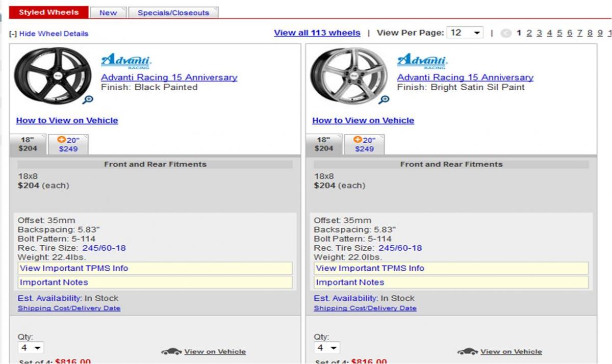Select 18" $204 tab on Bright Satin card
This screenshot has height=364, width=612.
pyautogui.click(x=324, y=144)
